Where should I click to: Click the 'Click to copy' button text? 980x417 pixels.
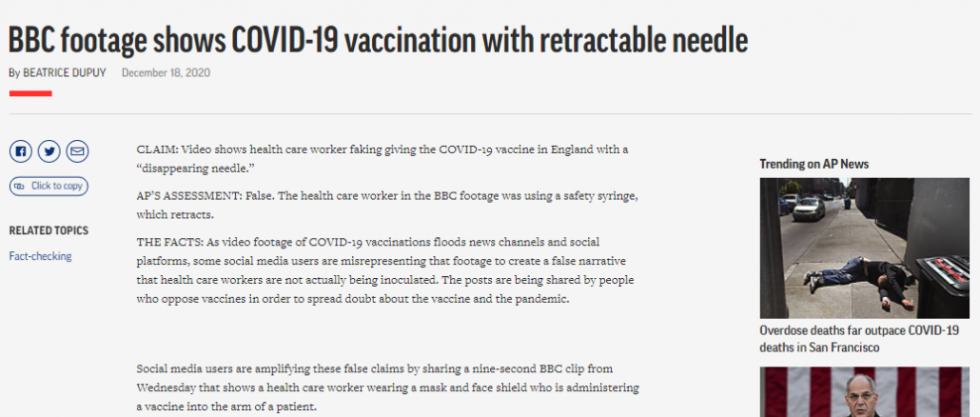tap(56, 186)
